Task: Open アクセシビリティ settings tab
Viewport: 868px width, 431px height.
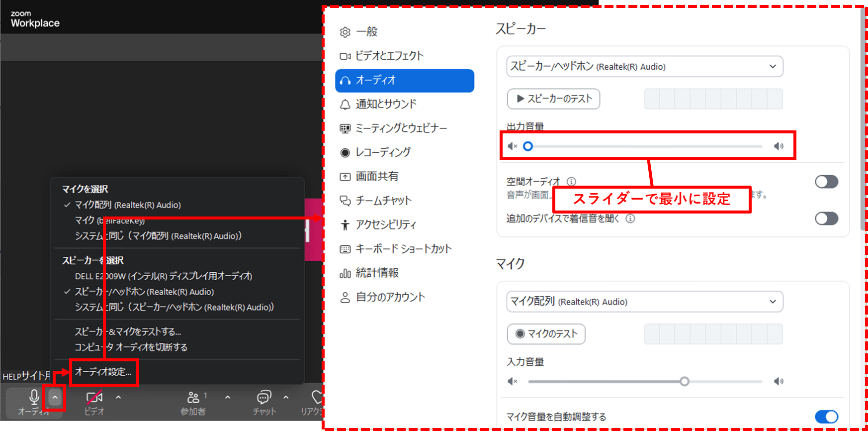Action: point(378,224)
